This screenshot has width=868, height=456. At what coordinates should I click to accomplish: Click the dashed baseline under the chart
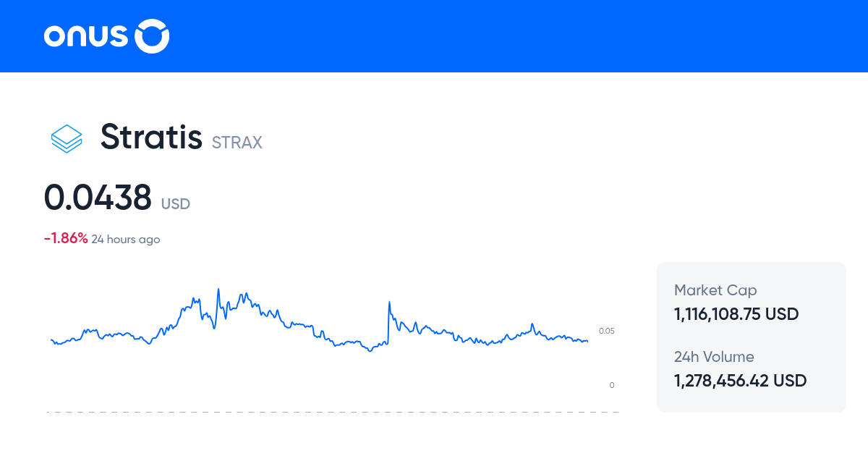click(x=333, y=413)
